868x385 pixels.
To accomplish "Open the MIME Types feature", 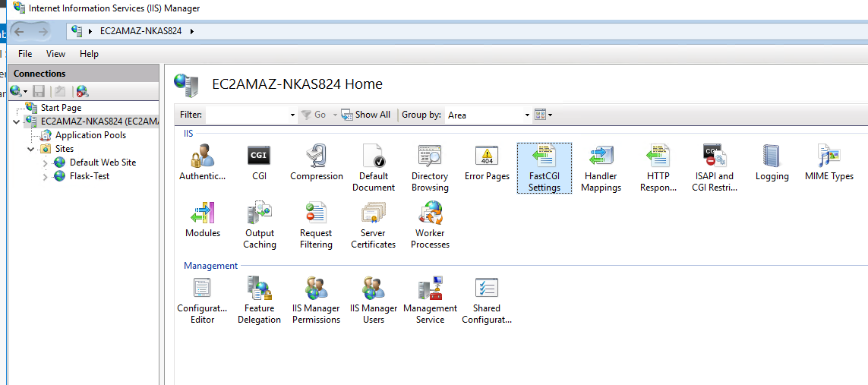I will click(x=829, y=163).
